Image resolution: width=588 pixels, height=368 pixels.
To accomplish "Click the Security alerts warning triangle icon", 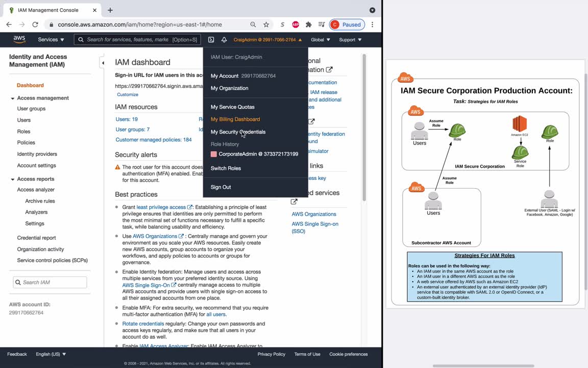I will coord(117,167).
